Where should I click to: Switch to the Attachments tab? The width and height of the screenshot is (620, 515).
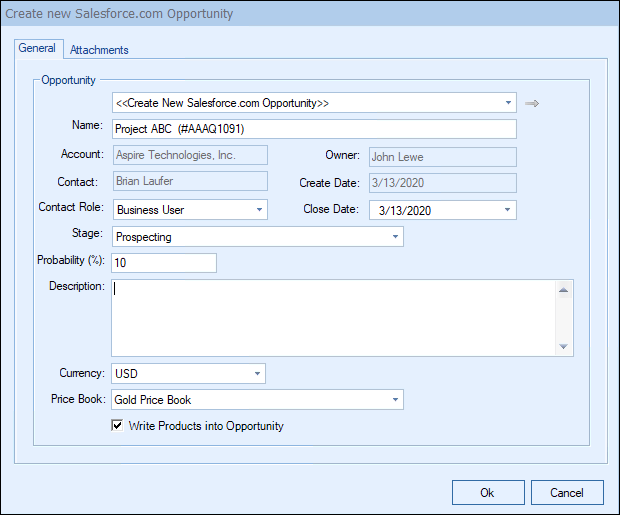(99, 50)
